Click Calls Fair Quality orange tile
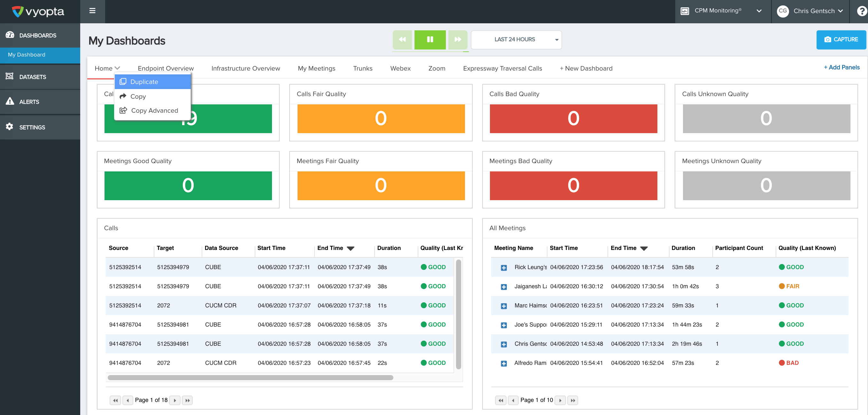This screenshot has height=415, width=868. click(x=381, y=118)
